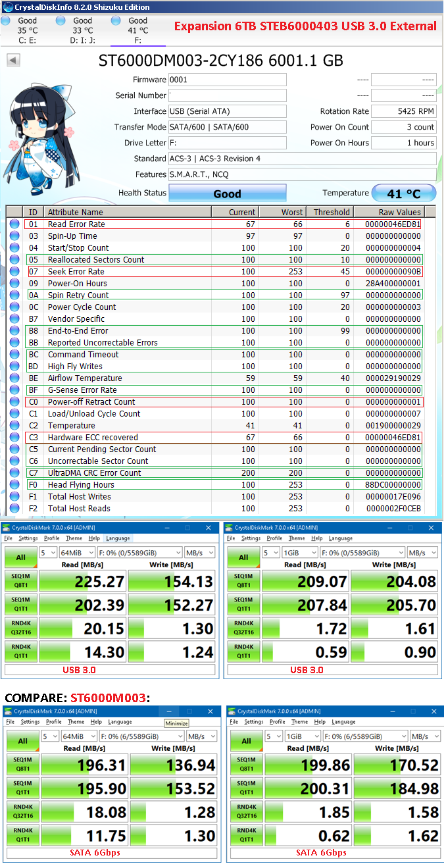Switch to the D: I: J: disk tab
This screenshot has width=446, height=868.
(x=82, y=30)
